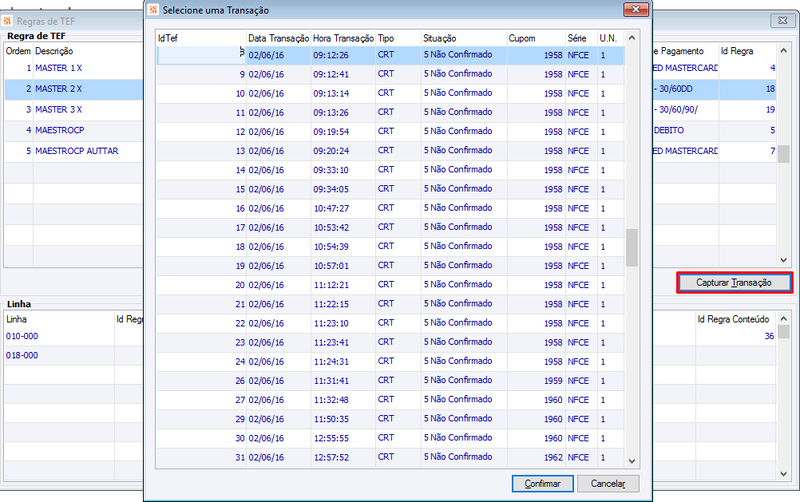Screen dimensions: 800x502
Task: Select transaction with IdTef 12
Action: [x=390, y=132]
